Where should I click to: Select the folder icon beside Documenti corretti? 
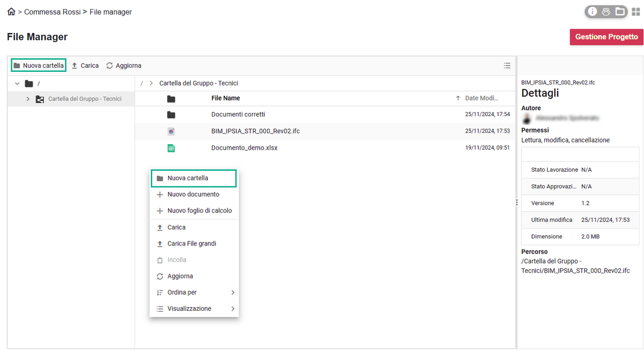point(171,114)
